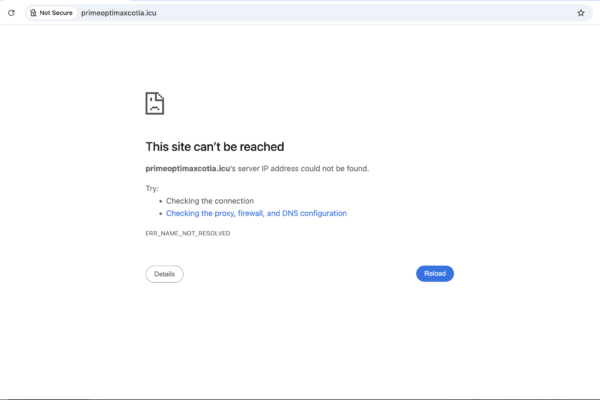Select the primeoptimaxcotia.icu URL in address bar
This screenshot has width=600, height=400.
pos(119,13)
